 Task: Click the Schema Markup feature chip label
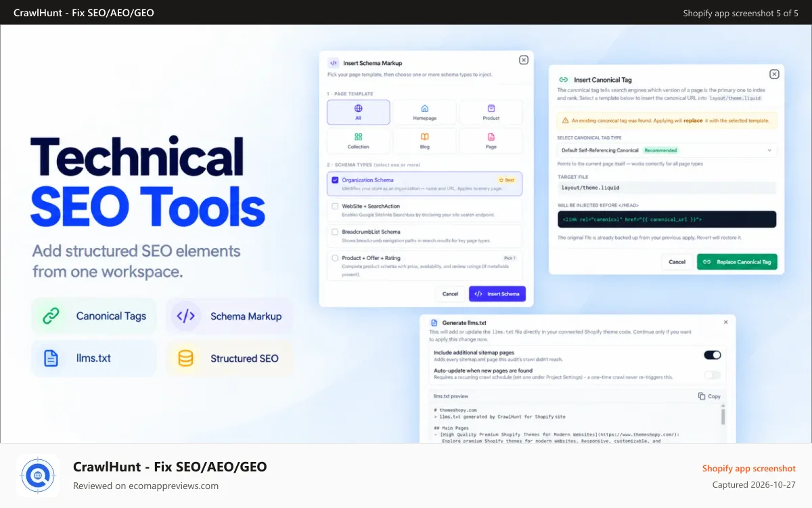pyautogui.click(x=246, y=316)
